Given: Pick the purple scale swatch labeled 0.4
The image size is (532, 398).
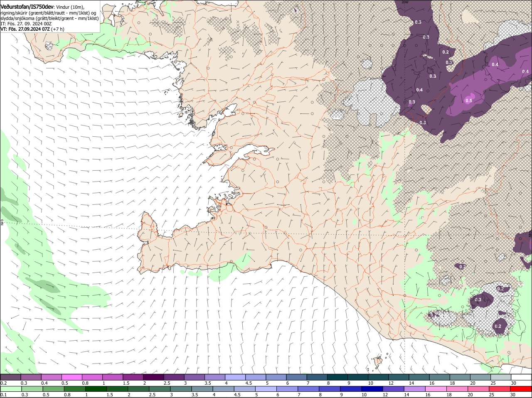Looking at the screenshot, I should tap(51, 377).
